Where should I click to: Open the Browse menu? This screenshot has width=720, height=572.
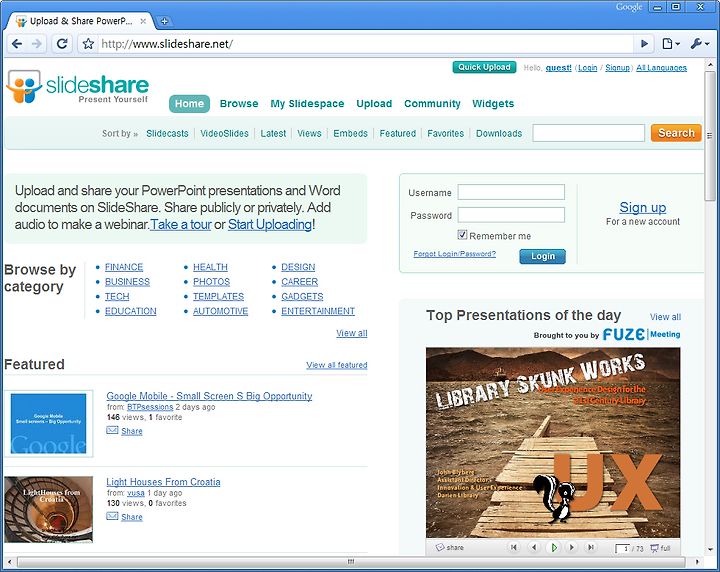[x=239, y=104]
